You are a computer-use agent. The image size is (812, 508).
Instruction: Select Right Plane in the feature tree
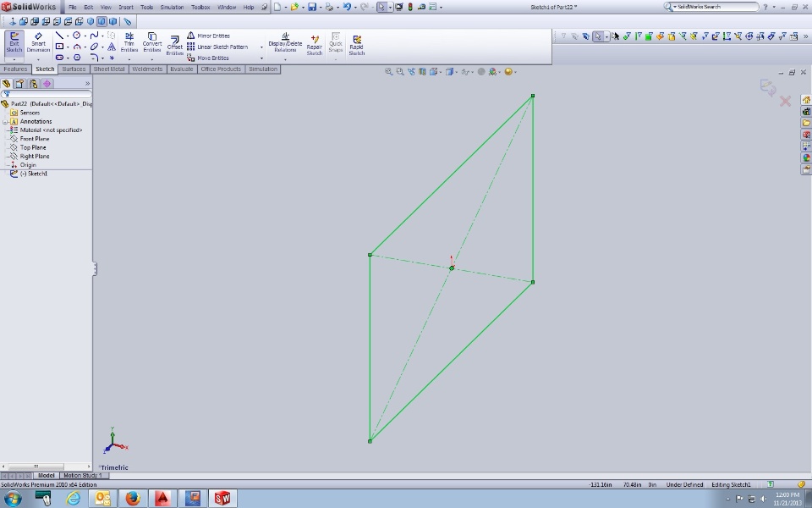(35, 157)
